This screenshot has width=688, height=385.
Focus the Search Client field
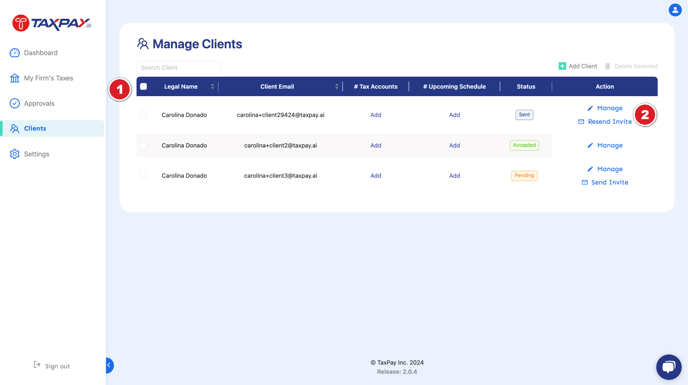coord(179,67)
